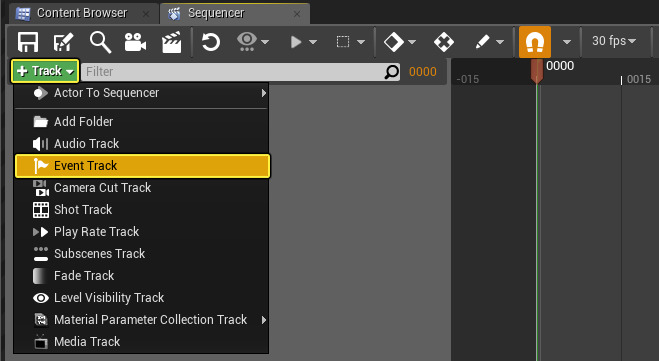This screenshot has width=659, height=361.
Task: Click the magnifying glass toolbar icon
Action: 100,42
